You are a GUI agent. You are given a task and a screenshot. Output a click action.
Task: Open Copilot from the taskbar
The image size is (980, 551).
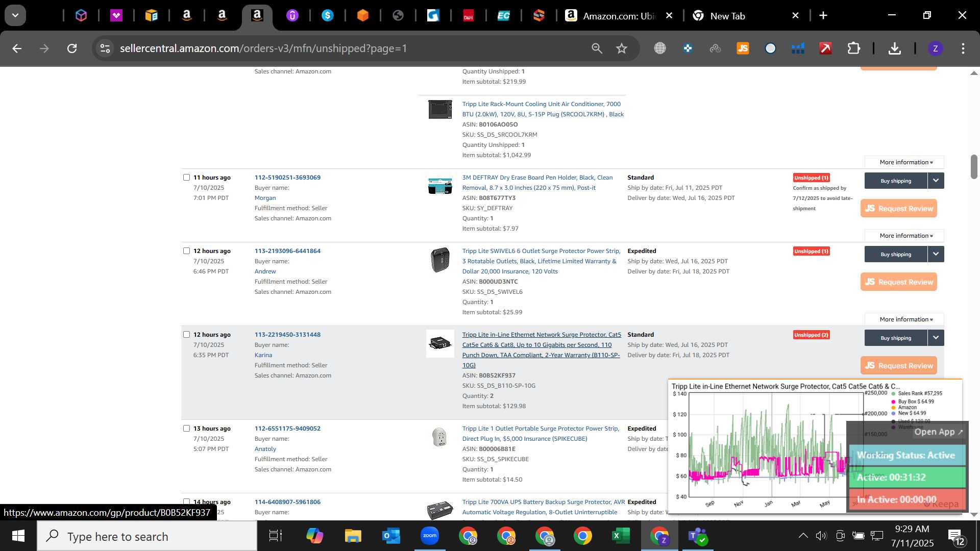[x=314, y=536]
